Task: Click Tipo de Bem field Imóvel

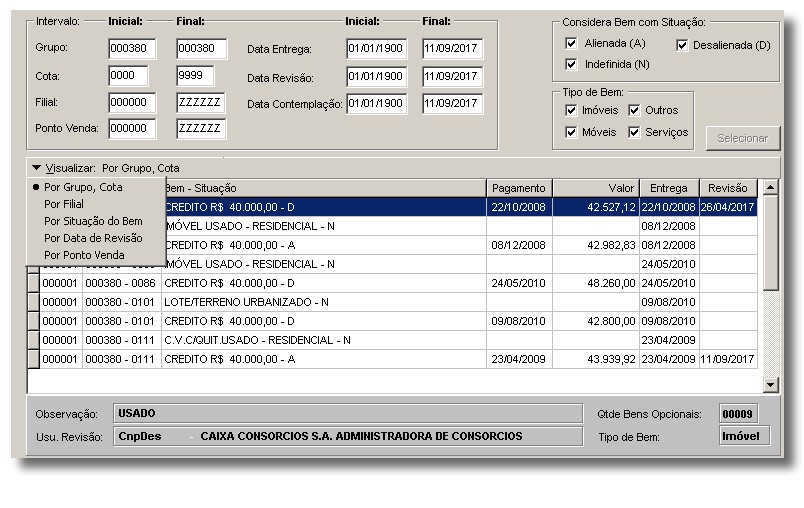Action: (x=744, y=436)
